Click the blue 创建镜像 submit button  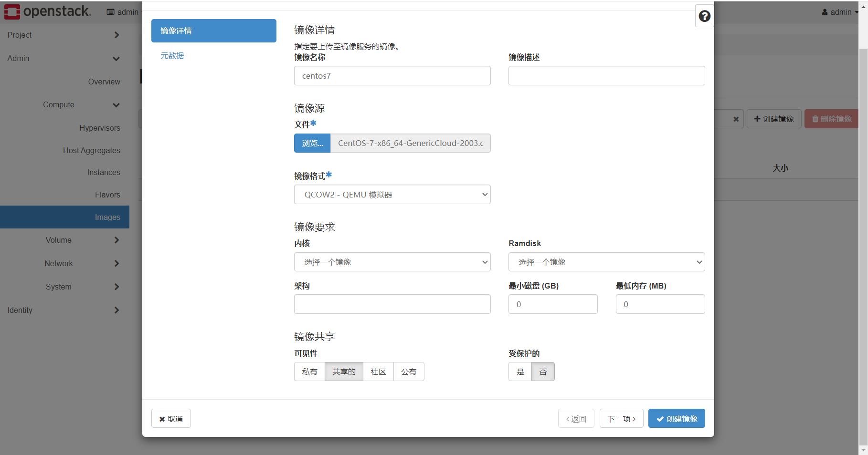(677, 418)
